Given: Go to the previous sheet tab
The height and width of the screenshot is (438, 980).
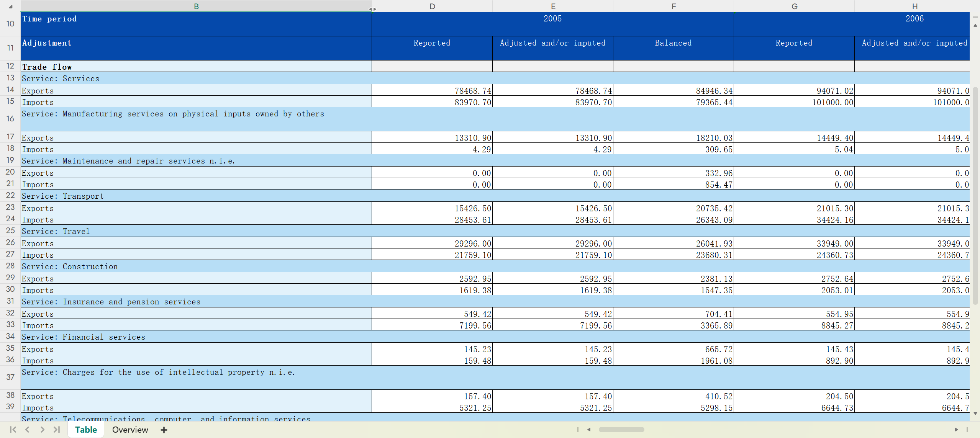Looking at the screenshot, I should 28,430.
